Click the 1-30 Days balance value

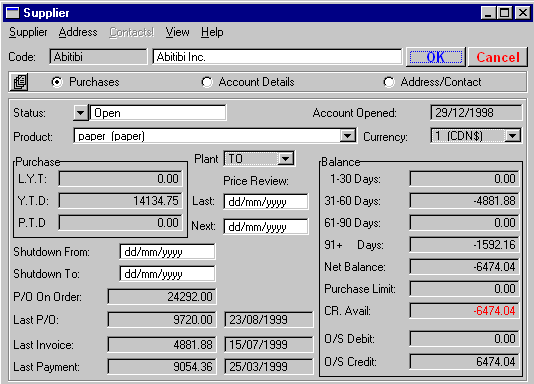coord(464,179)
